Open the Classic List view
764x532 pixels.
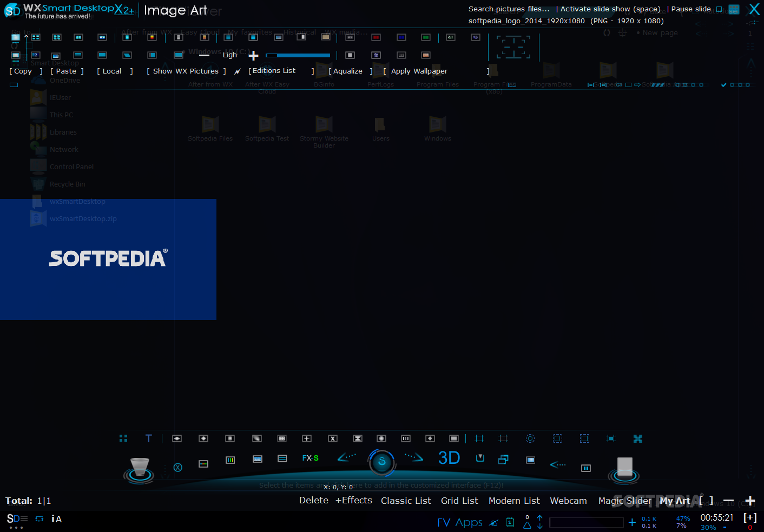[406, 501]
